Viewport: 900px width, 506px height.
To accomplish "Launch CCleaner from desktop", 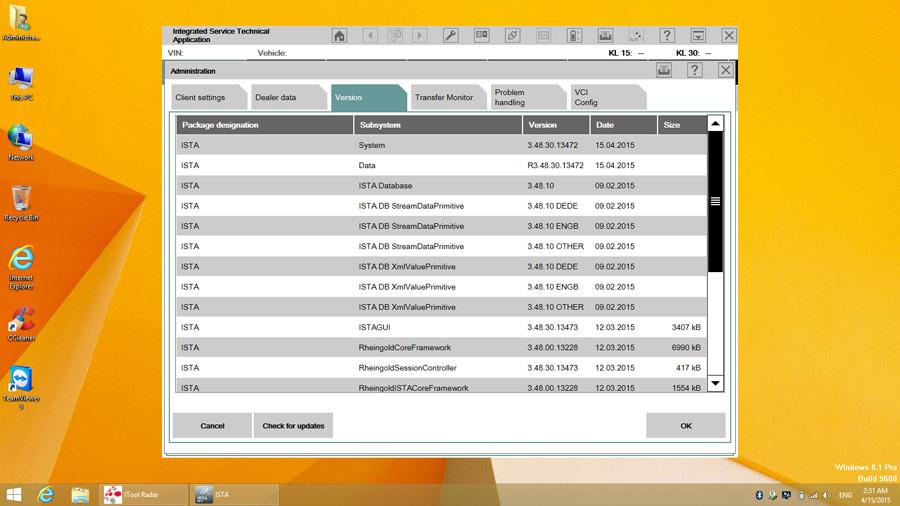I will [x=21, y=325].
